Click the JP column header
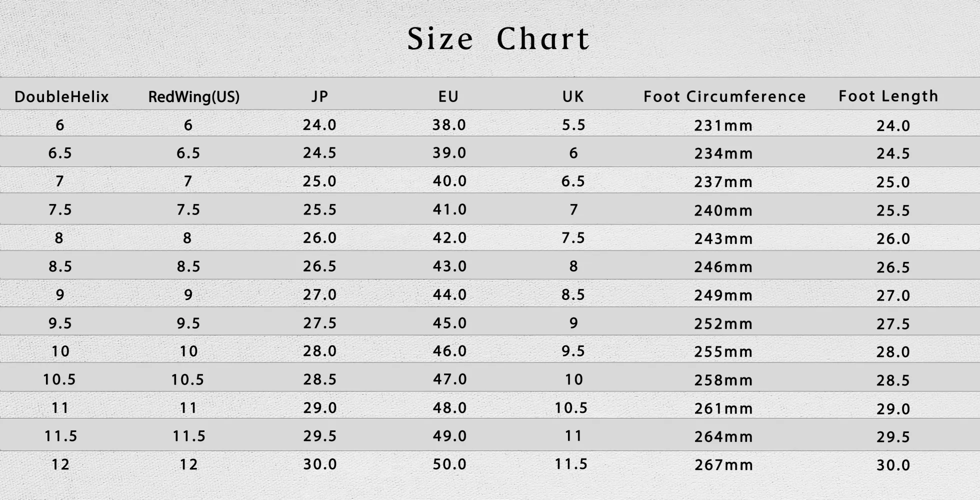980x500 pixels. (319, 96)
